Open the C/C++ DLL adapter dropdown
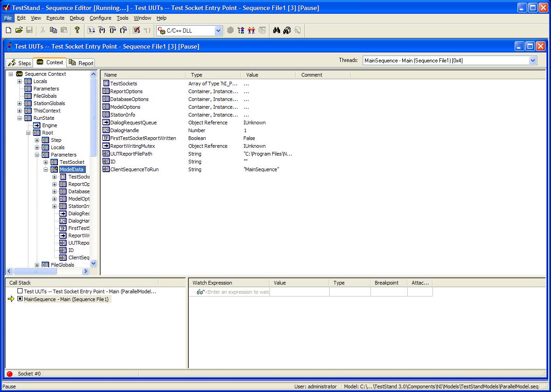 [x=218, y=31]
